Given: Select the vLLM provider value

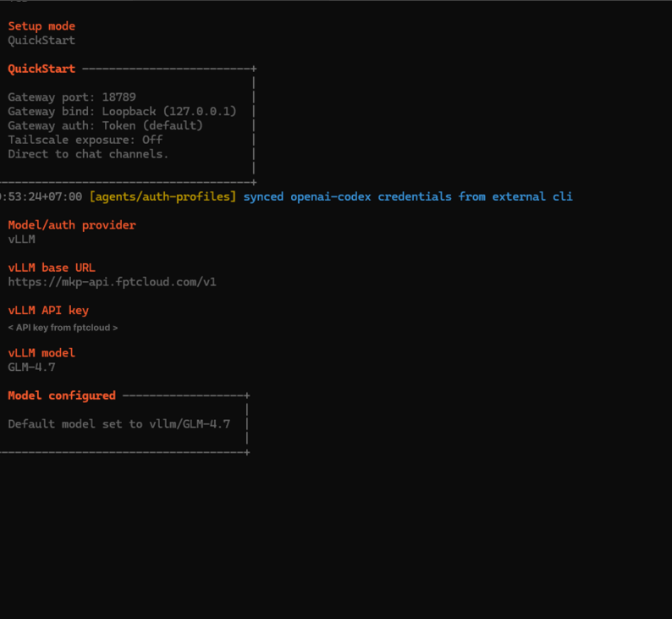Looking at the screenshot, I should pyautogui.click(x=22, y=240).
